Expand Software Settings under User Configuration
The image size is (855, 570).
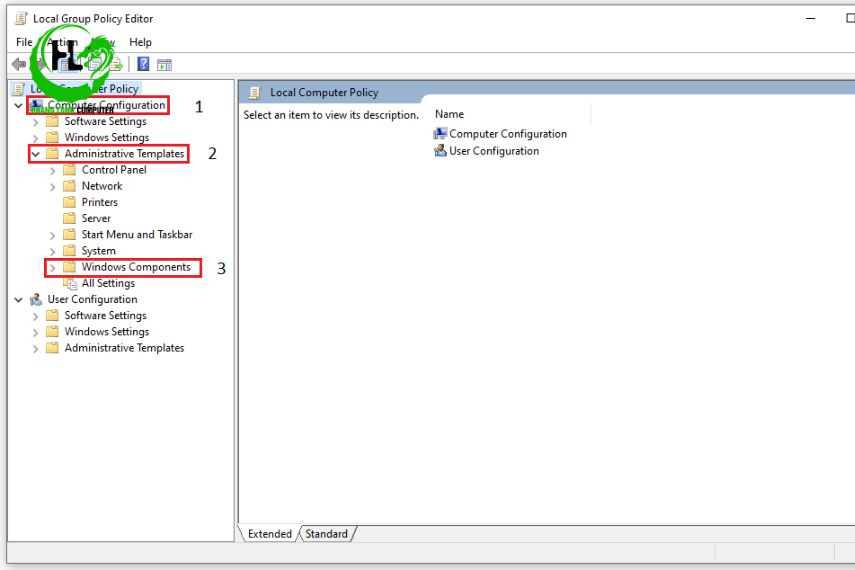tap(35, 316)
